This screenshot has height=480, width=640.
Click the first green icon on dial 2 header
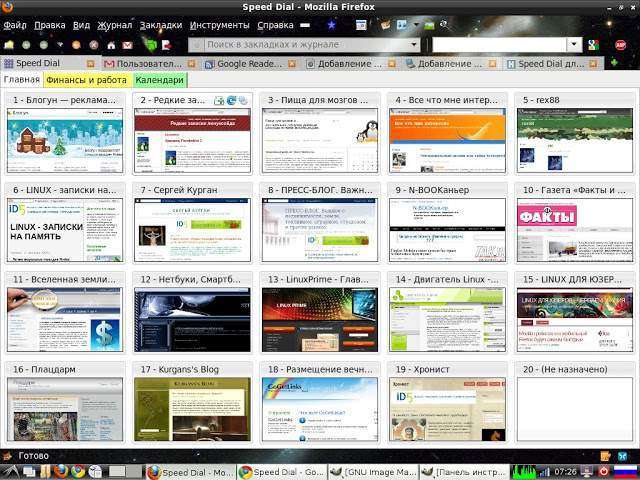tap(219, 100)
